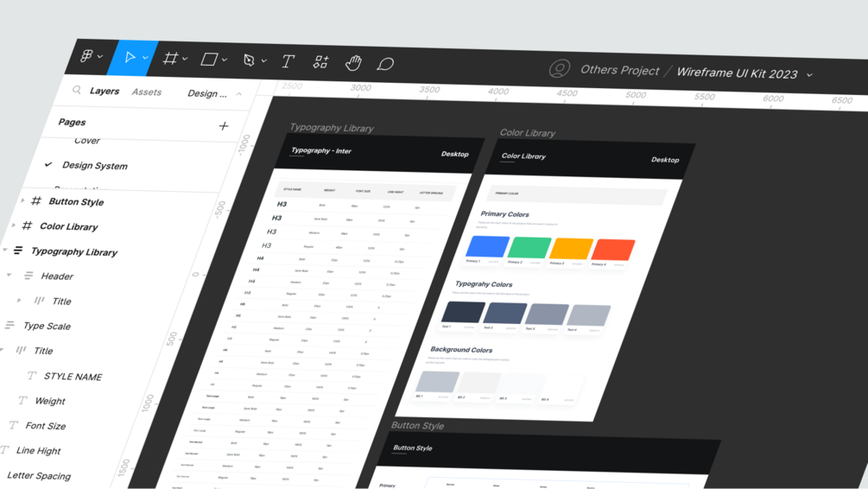Click frame icon beside Color Library layer
The height and width of the screenshot is (489, 868).
pos(27,225)
